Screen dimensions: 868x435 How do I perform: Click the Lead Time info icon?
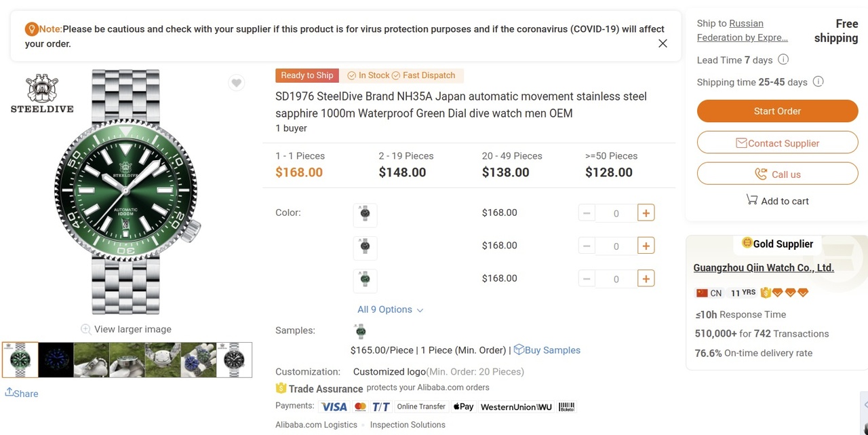[x=783, y=60]
